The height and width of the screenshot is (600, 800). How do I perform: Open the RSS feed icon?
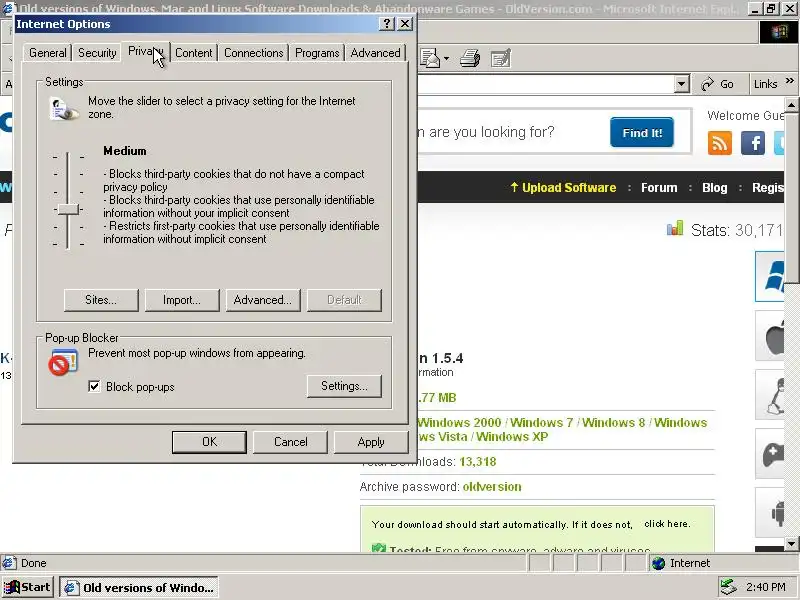[x=720, y=143]
